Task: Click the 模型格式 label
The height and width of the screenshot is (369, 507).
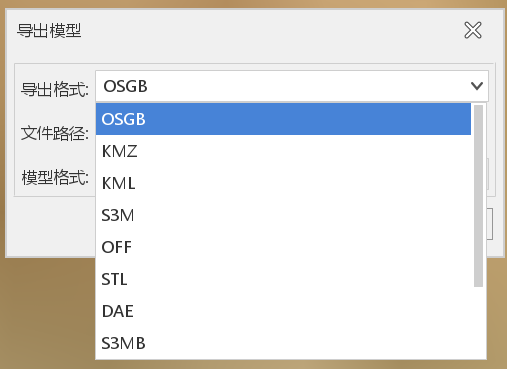Action: tap(55, 177)
